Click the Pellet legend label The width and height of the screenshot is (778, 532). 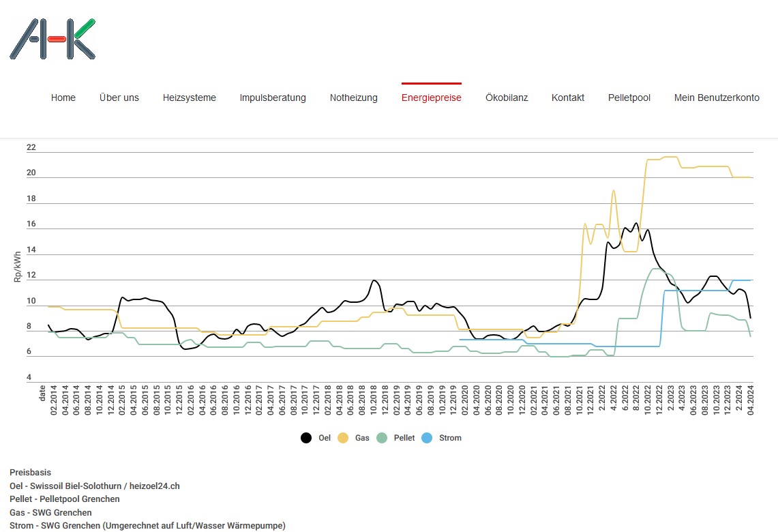(x=404, y=438)
